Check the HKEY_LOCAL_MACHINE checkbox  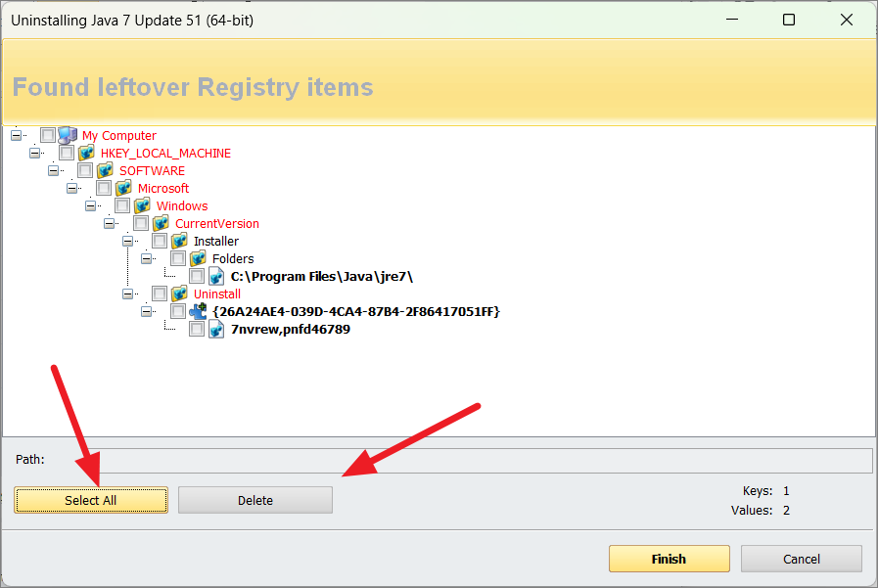point(67,153)
